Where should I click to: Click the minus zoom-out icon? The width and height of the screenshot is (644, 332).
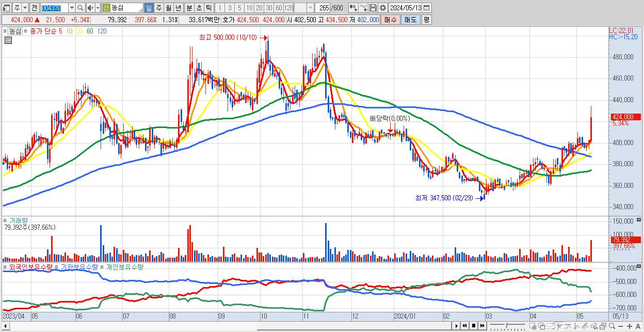pyautogui.click(x=620, y=326)
